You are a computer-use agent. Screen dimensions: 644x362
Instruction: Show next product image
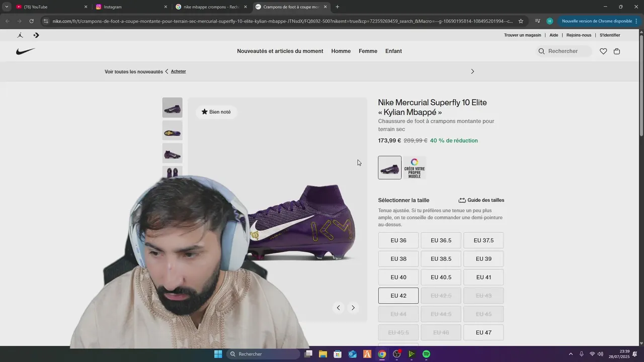coord(353,308)
